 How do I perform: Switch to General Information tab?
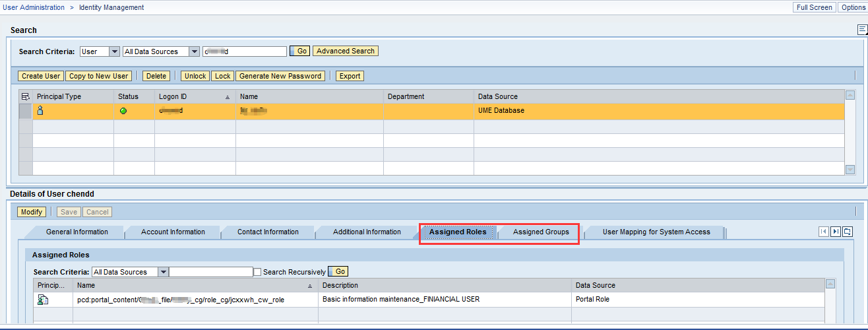coord(77,232)
